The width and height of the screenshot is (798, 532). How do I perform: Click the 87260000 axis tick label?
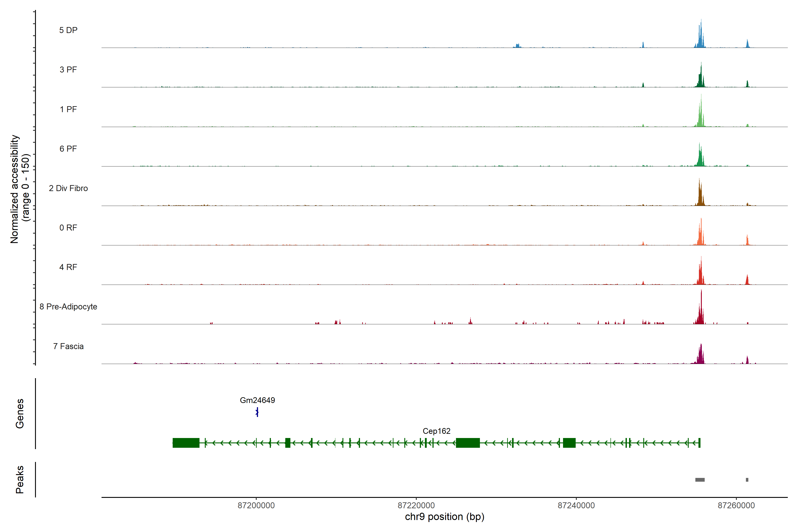point(736,506)
